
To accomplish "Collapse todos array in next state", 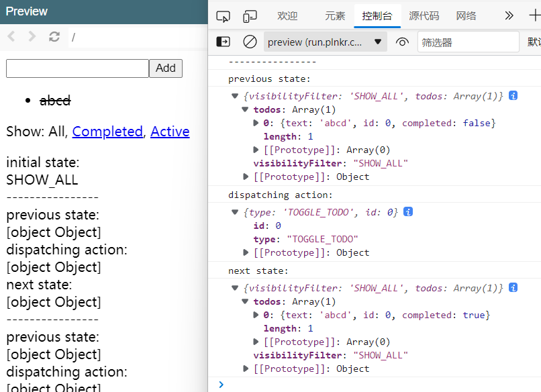I will [245, 301].
